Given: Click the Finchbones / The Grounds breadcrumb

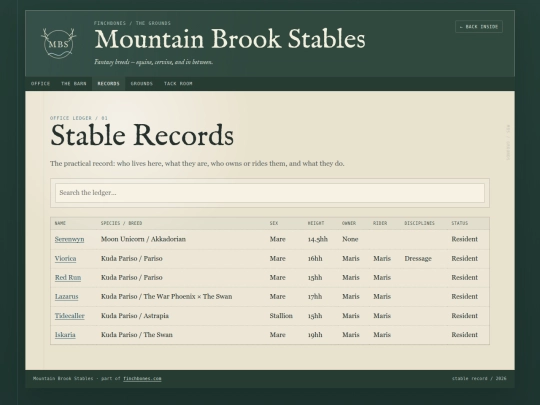Looking at the screenshot, I should pyautogui.click(x=132, y=23).
